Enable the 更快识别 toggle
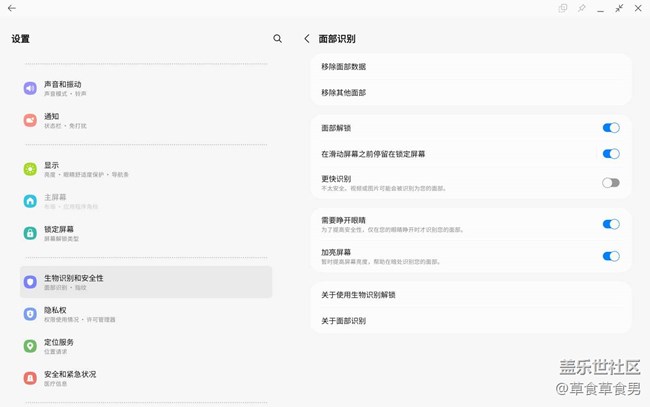650x407 pixels. 610,183
